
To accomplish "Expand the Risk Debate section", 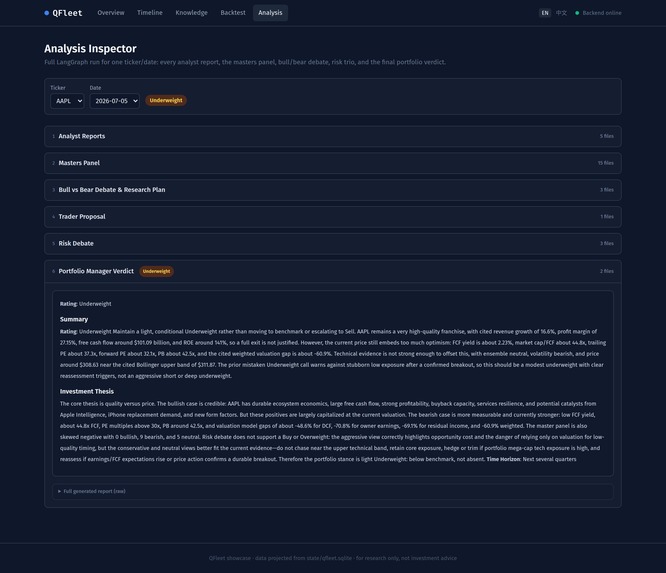I will pos(333,243).
